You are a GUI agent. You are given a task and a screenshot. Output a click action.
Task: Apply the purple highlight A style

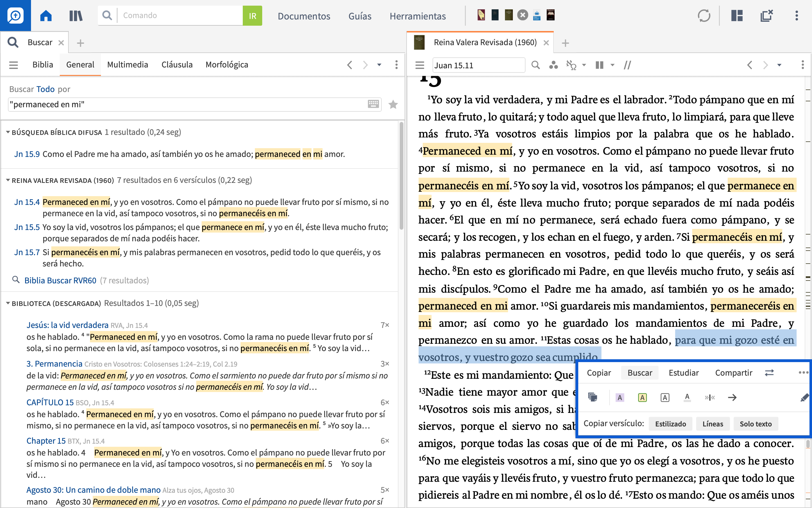[x=620, y=397]
